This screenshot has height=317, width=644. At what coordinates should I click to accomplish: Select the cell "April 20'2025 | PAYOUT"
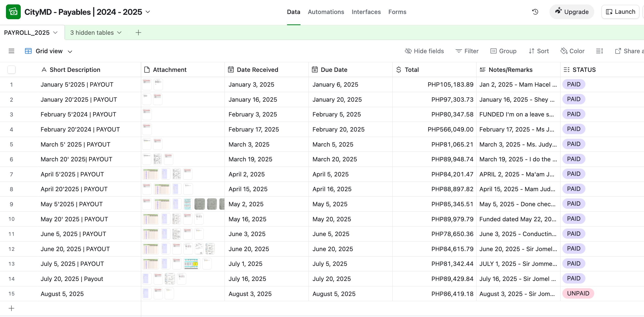point(74,189)
